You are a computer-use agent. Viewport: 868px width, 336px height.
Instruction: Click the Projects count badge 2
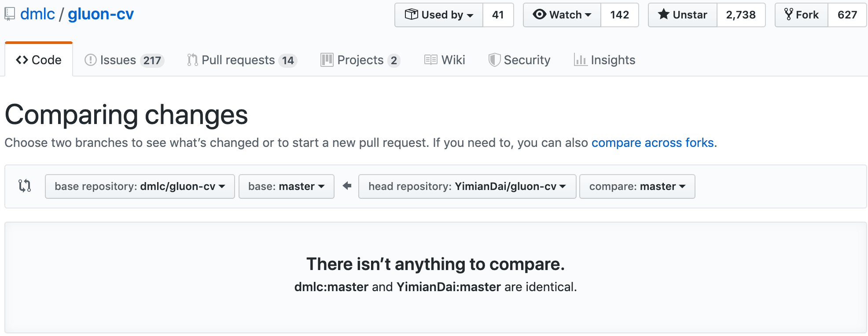[x=394, y=60]
